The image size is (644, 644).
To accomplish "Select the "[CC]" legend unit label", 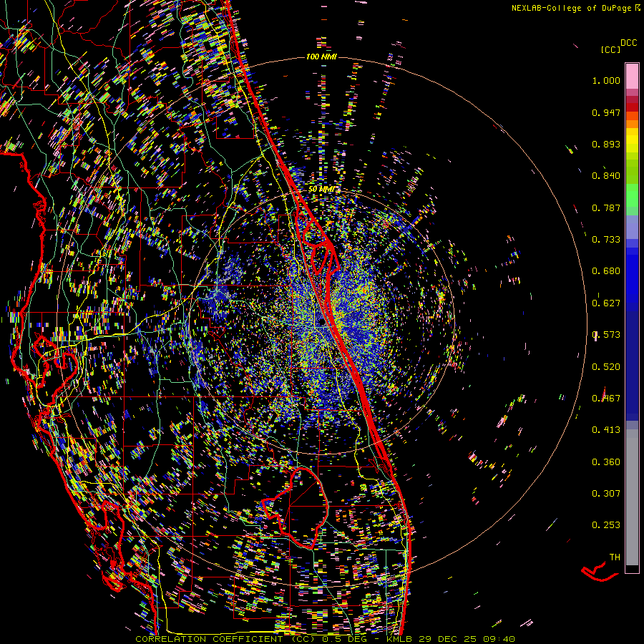I will 610,49.
